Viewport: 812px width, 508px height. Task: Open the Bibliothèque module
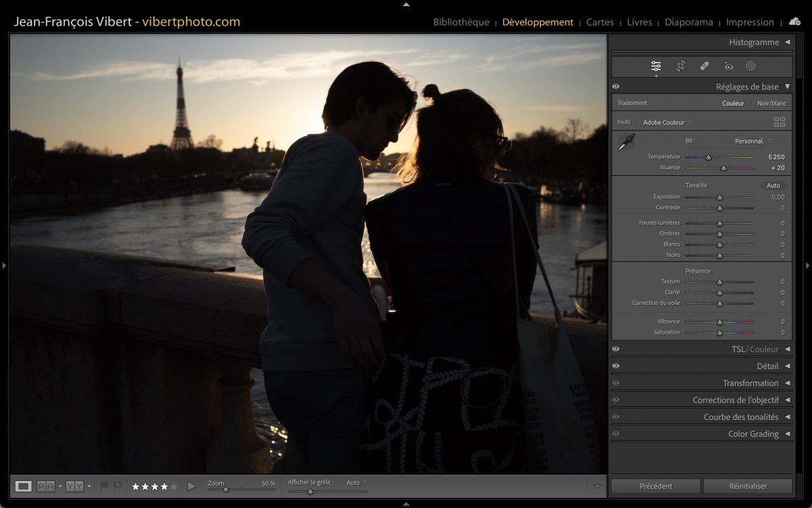click(x=461, y=22)
